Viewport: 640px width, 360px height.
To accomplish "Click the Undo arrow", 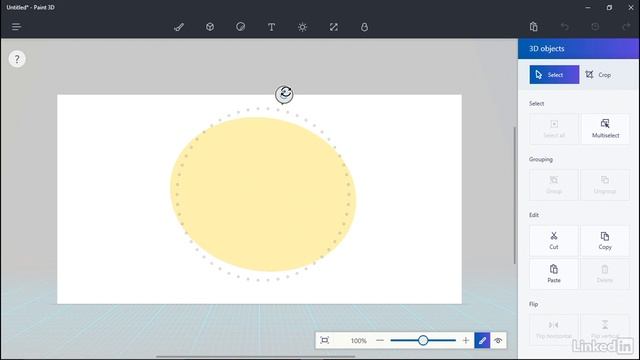I will (x=564, y=27).
